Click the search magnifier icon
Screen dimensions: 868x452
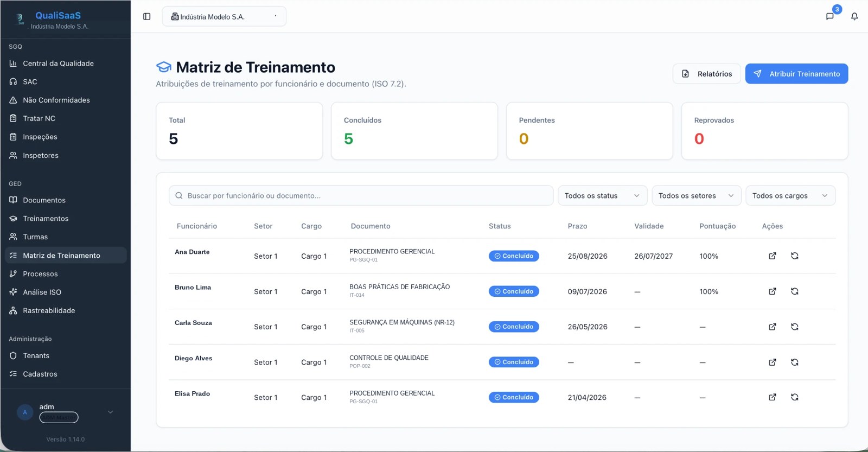pyautogui.click(x=179, y=195)
